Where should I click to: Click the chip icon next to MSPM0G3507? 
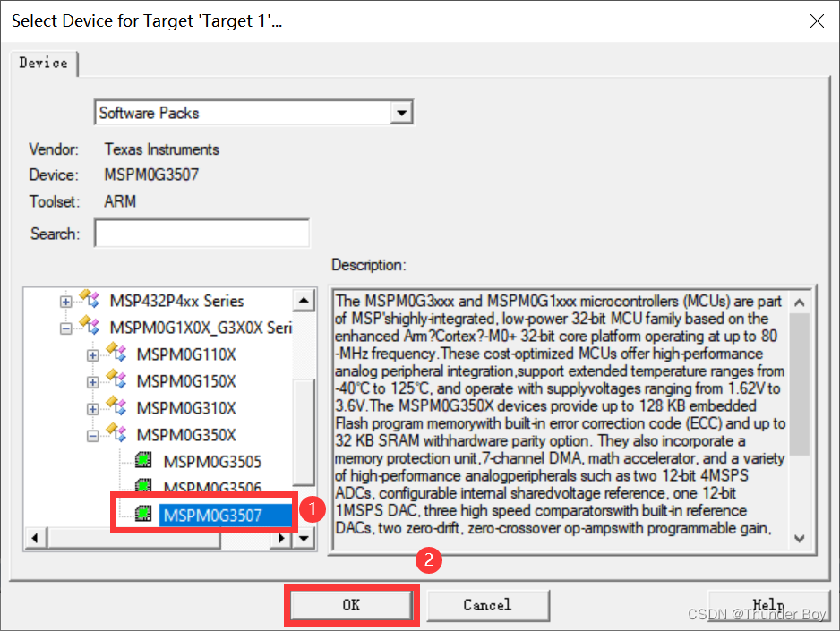point(143,513)
